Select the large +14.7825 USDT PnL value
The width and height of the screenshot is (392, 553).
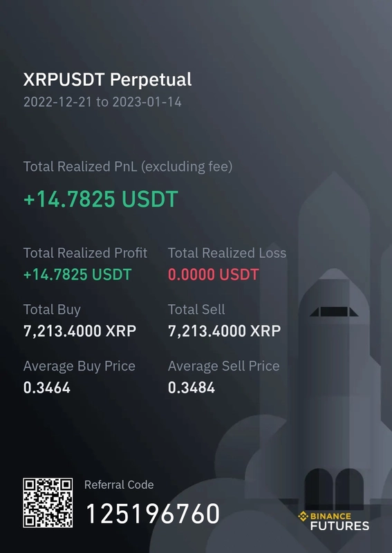[100, 199]
